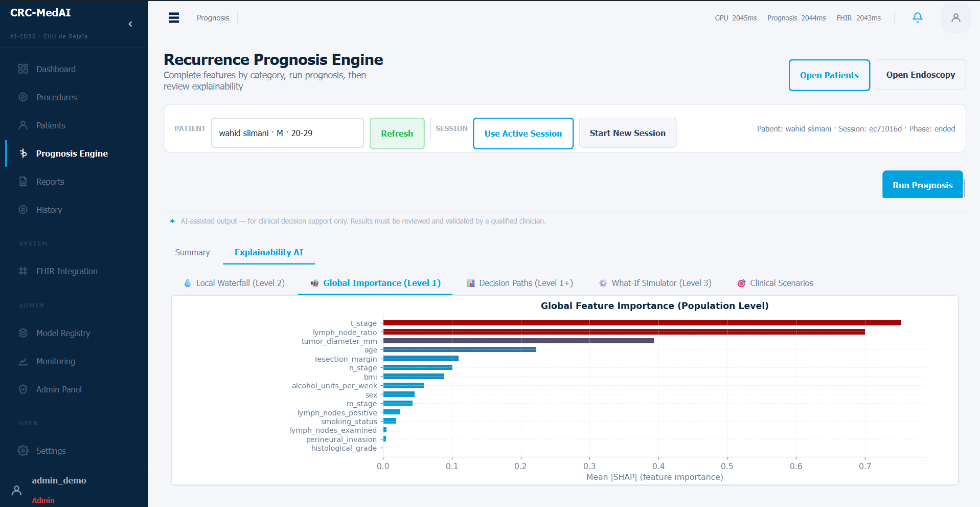Click the resection_margin bar in the chart
The image size is (980, 507).
click(x=421, y=359)
